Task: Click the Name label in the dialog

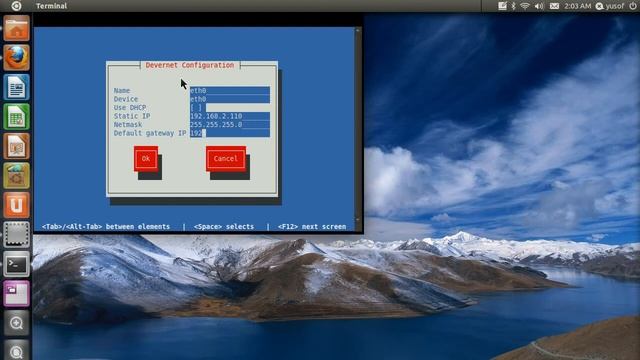Action: [x=122, y=91]
